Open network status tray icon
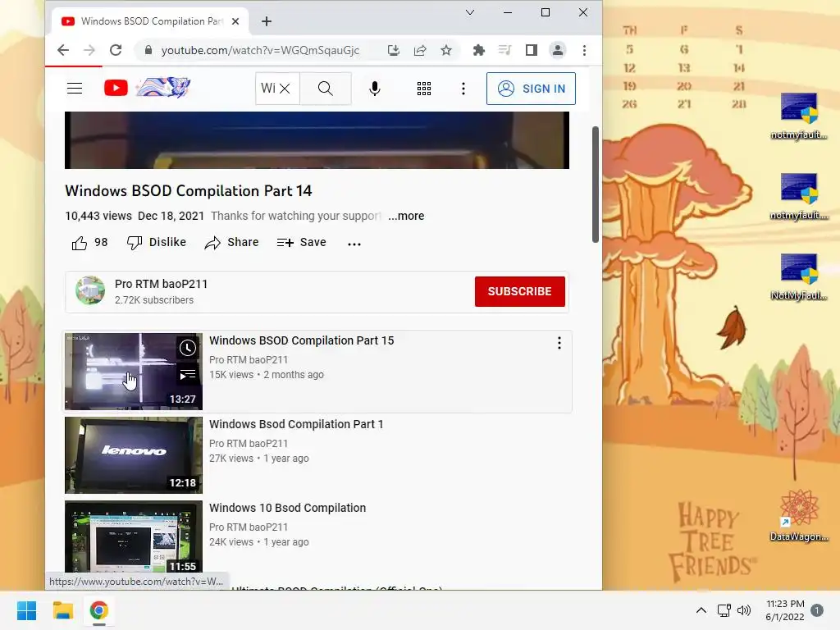 [724, 610]
